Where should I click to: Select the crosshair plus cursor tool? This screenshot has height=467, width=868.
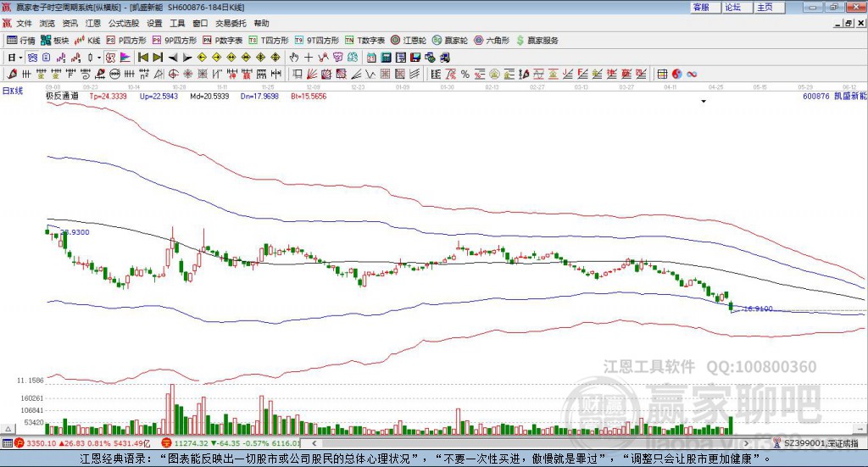(x=309, y=58)
